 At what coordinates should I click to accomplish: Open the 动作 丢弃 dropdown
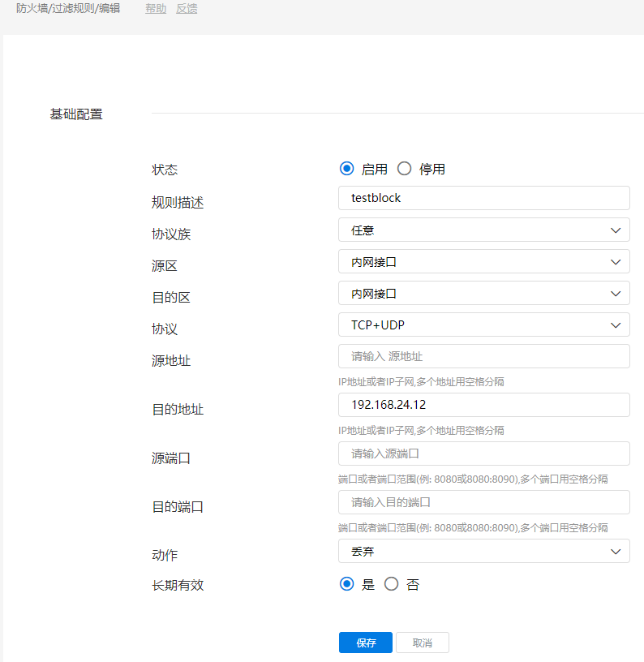coord(483,551)
